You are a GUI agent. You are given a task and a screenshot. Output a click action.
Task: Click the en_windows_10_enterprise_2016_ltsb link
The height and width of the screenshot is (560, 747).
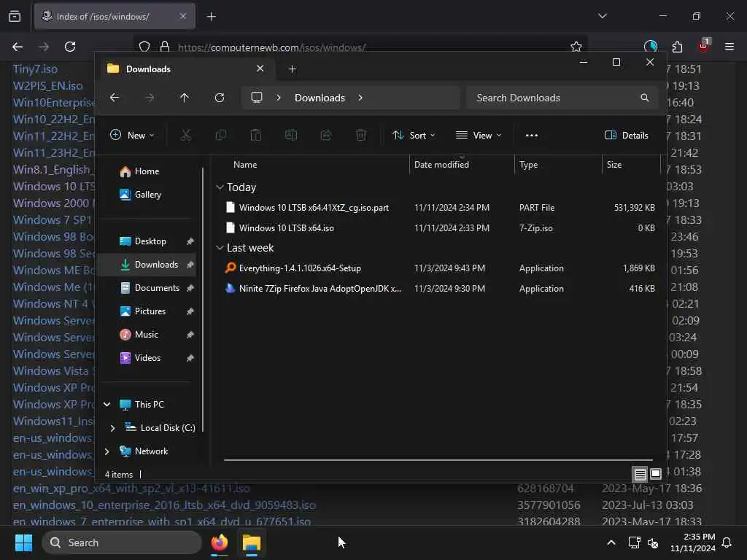[x=164, y=505]
